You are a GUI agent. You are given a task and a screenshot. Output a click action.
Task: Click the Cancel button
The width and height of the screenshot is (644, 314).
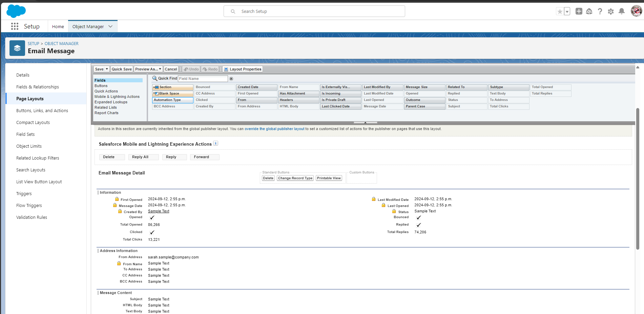171,69
